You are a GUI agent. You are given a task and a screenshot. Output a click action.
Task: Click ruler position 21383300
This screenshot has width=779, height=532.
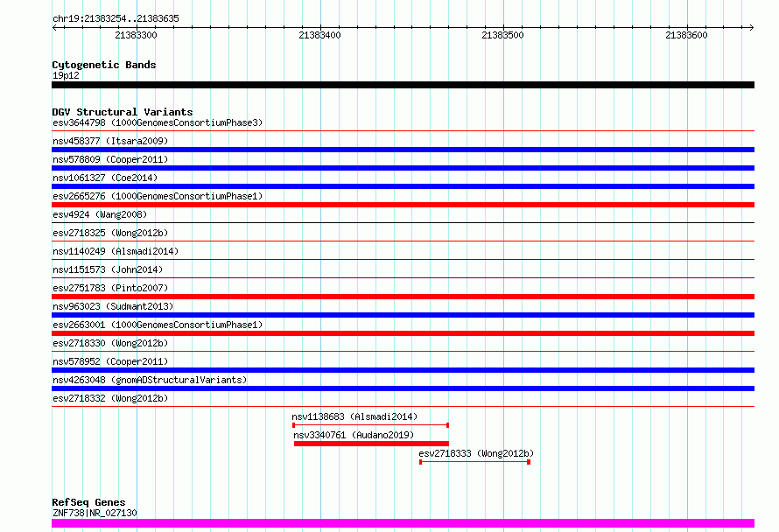[x=136, y=35]
